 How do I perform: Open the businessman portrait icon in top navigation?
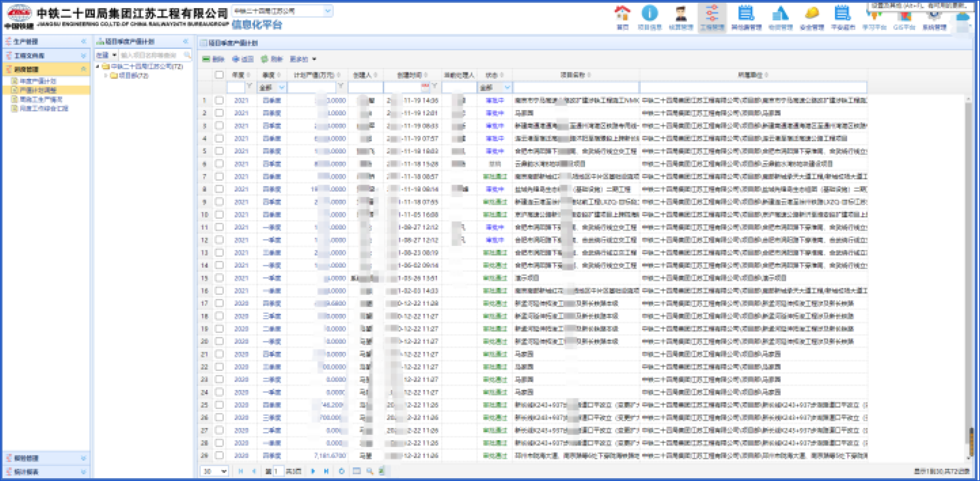pyautogui.click(x=681, y=13)
